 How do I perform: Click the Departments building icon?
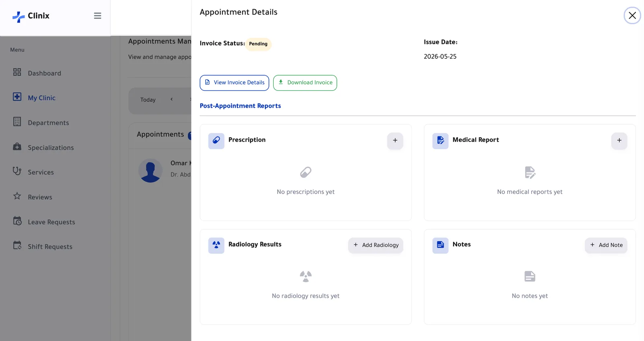point(17,121)
